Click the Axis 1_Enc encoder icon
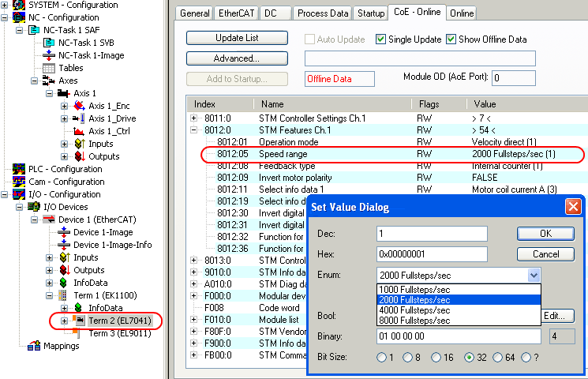This screenshot has height=379, width=588. 79,106
